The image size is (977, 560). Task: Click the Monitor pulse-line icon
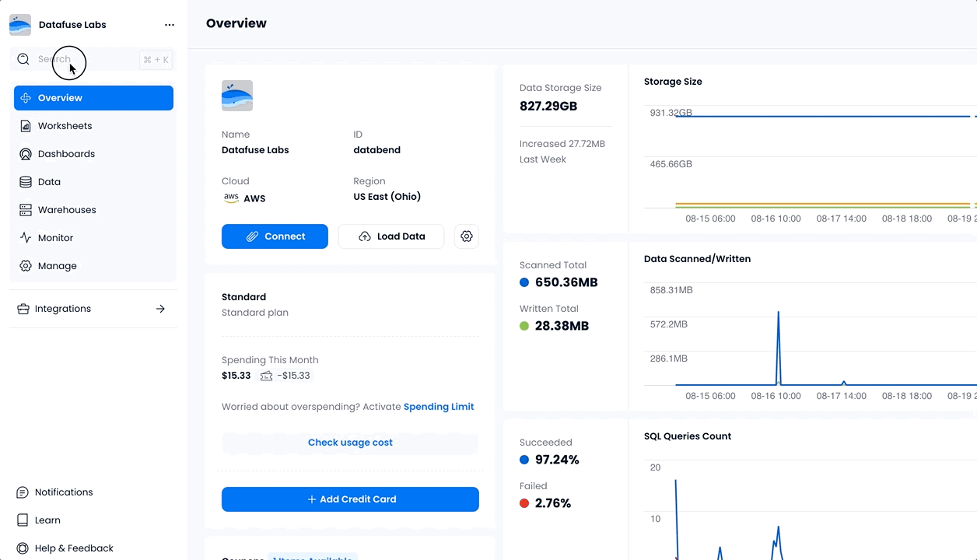pyautogui.click(x=26, y=238)
